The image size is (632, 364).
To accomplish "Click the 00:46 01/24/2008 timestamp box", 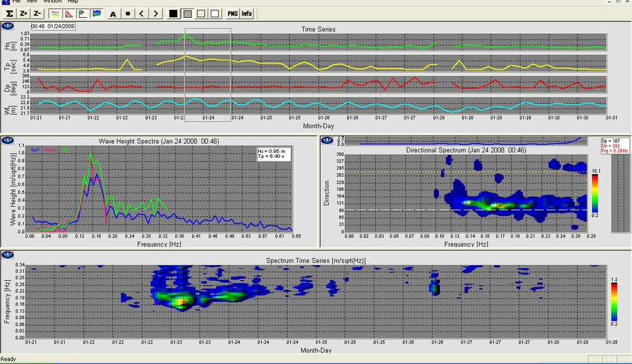I will click(53, 26).
